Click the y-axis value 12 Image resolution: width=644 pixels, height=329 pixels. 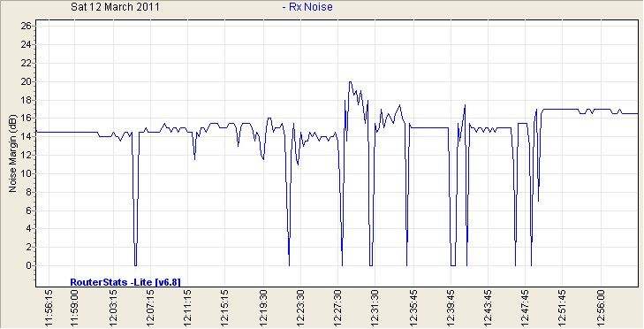pyautogui.click(x=26, y=155)
